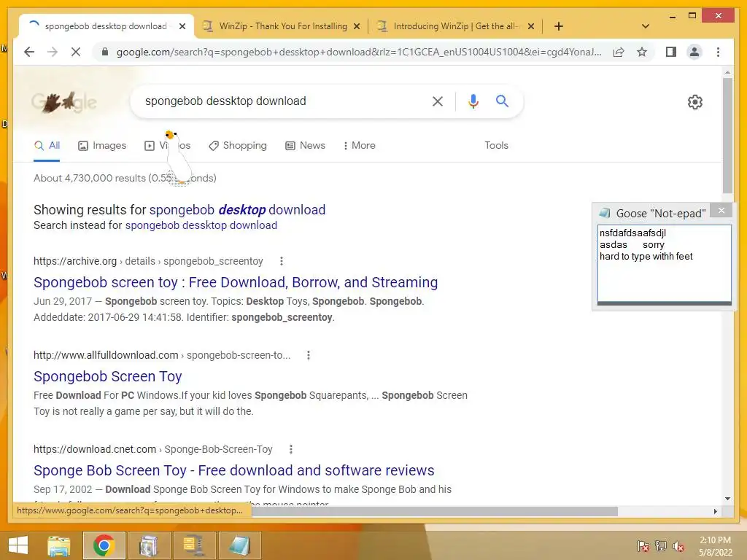Close the Introducing WinZip tab
This screenshot has width=747, height=560.
(x=531, y=26)
